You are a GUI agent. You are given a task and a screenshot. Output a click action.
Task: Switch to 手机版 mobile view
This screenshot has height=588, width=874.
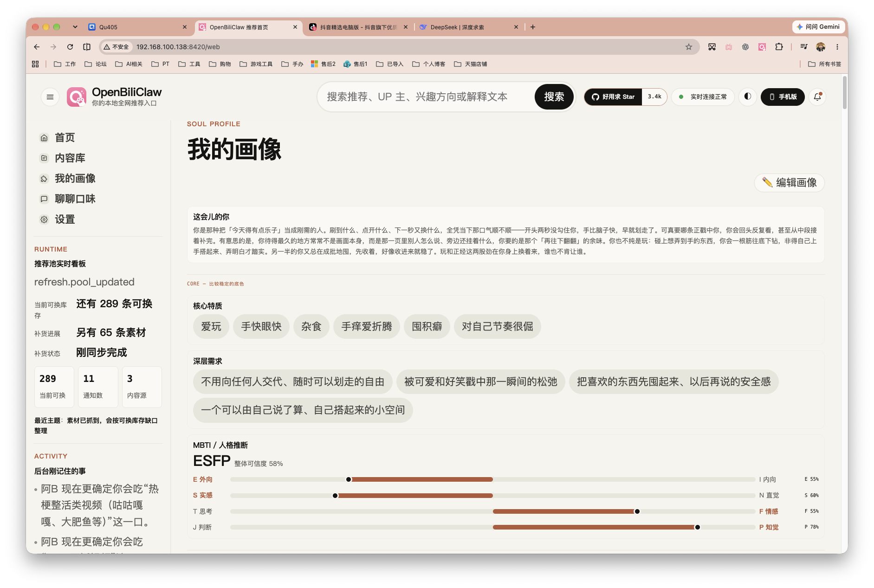783,97
